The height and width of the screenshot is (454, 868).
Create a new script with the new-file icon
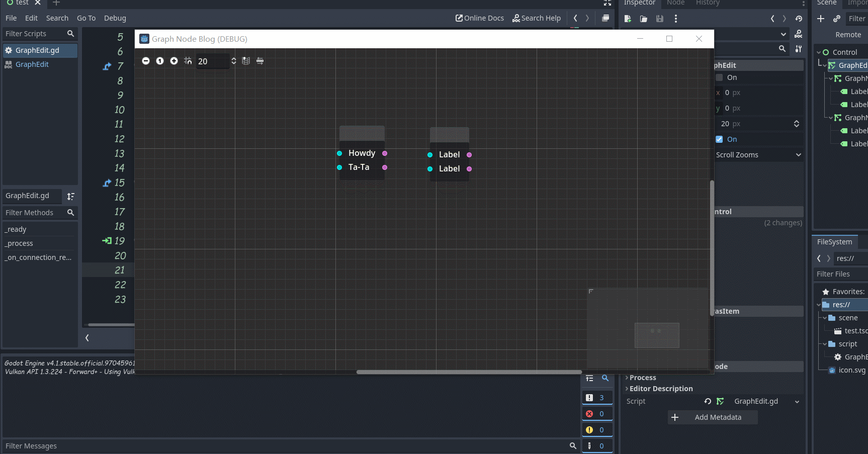627,19
